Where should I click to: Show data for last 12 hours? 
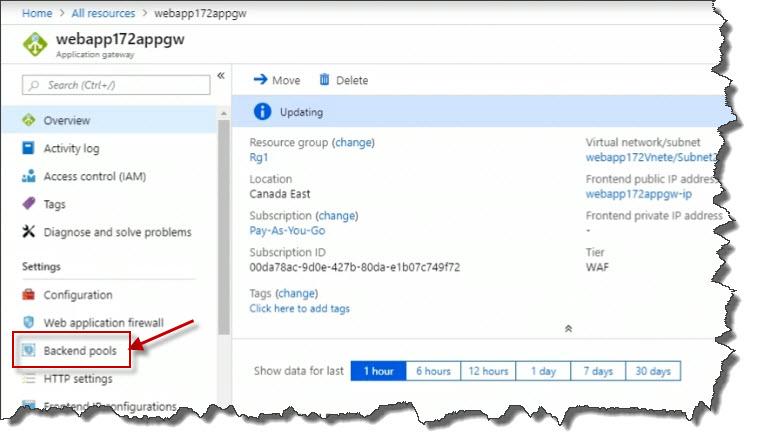point(488,371)
